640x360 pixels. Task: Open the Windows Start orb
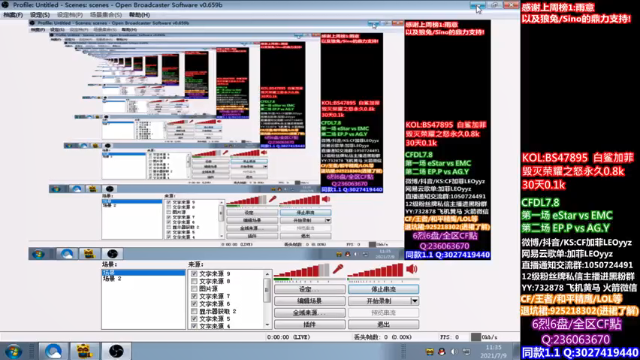(x=13, y=351)
